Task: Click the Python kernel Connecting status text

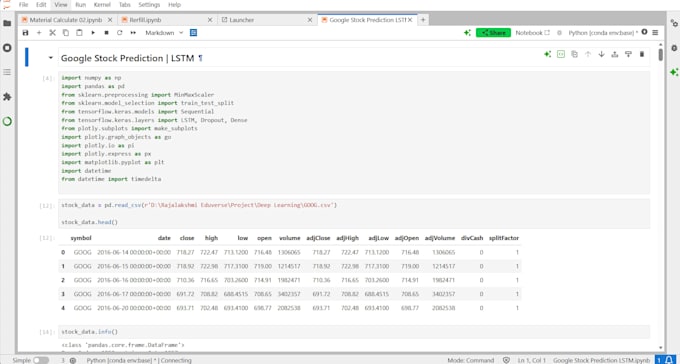Action: point(139,360)
